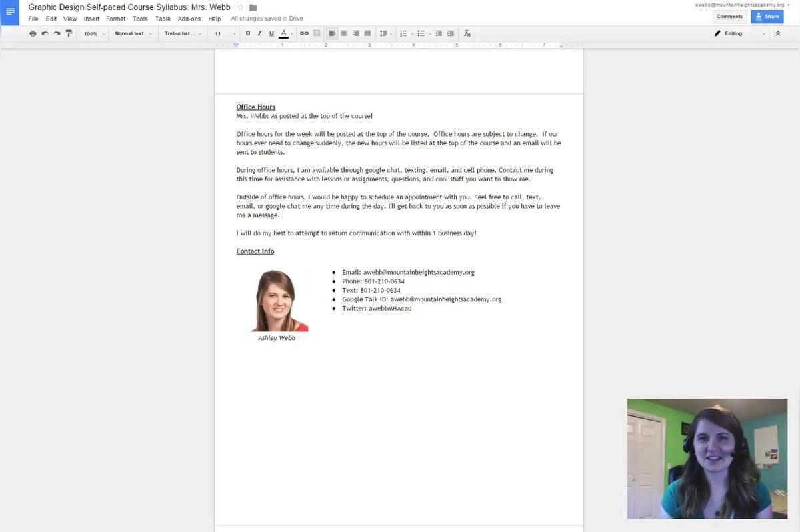Click the blue Share button
Viewport: 800px width, 532px height.
(x=767, y=17)
